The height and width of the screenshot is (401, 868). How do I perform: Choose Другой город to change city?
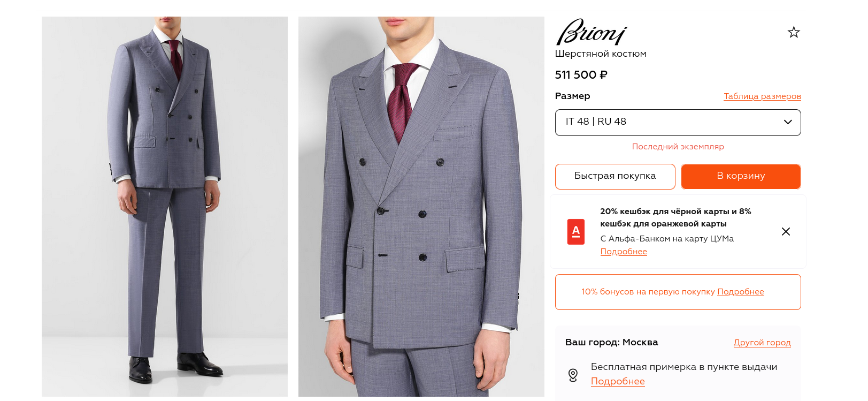pos(762,343)
